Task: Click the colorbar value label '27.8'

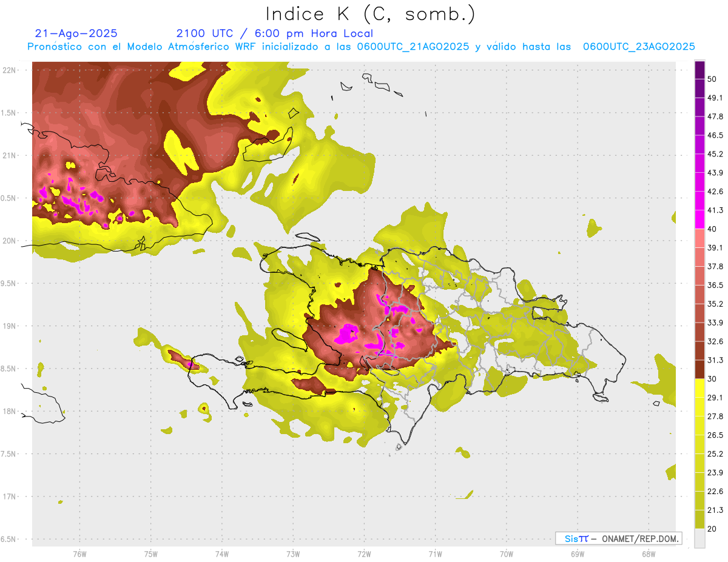Action: click(716, 416)
